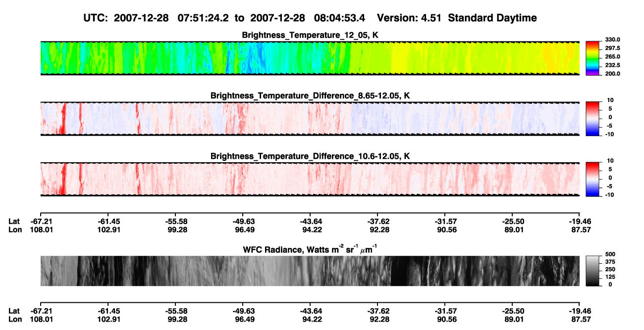The height and width of the screenshot is (330, 644).
Task: Click longitude 89.01 on axis above WFC title
Action: click(x=513, y=230)
